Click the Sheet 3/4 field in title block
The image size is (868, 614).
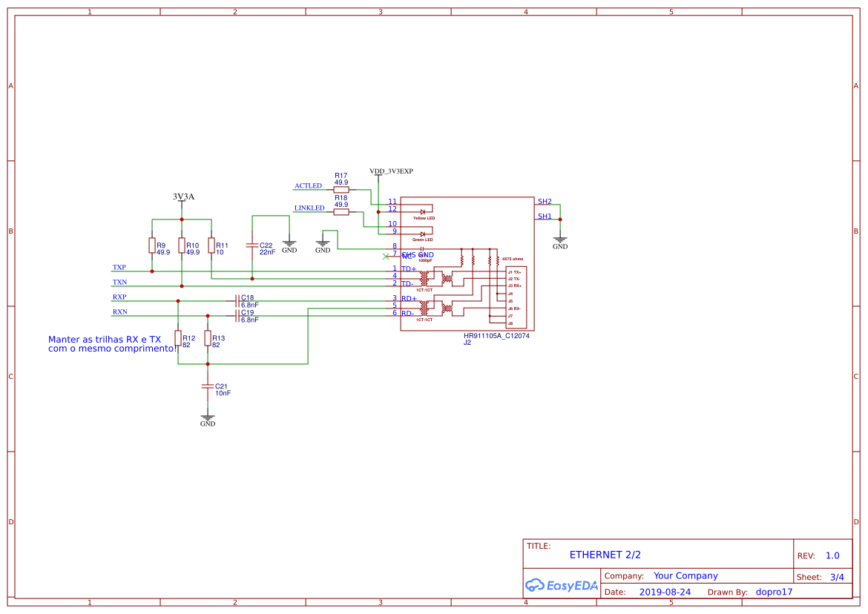821,576
